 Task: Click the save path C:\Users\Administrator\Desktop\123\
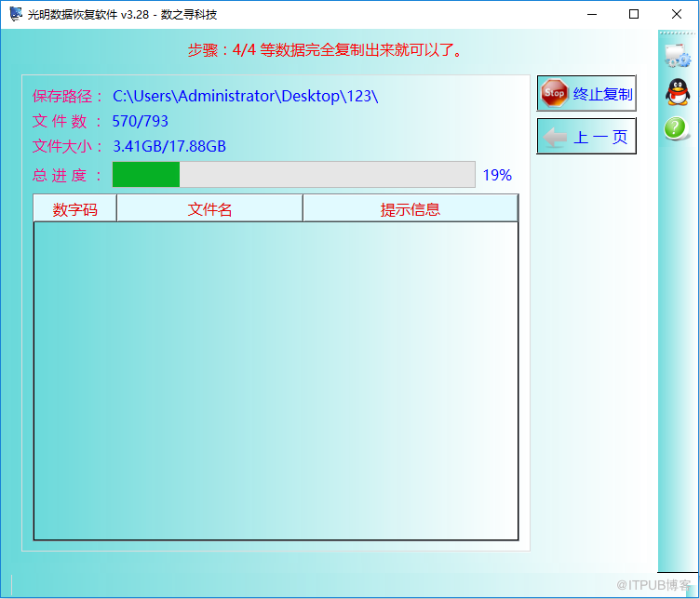[245, 96]
